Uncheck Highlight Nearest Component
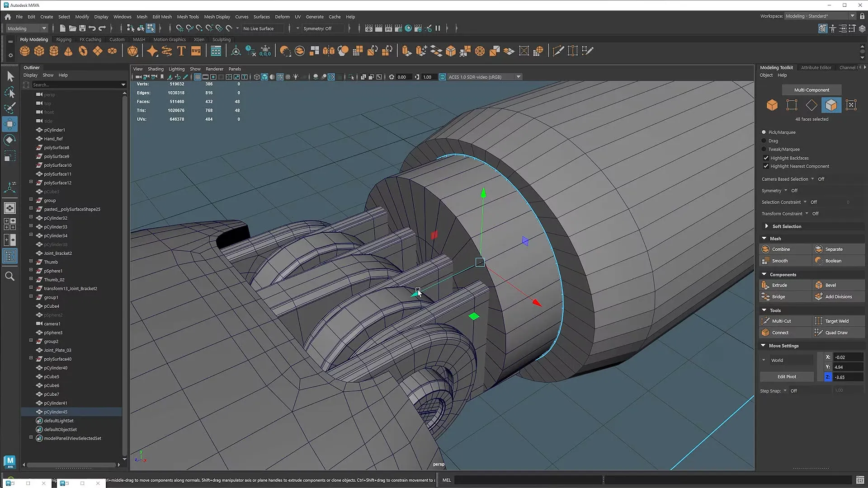868x488 pixels. (766, 166)
